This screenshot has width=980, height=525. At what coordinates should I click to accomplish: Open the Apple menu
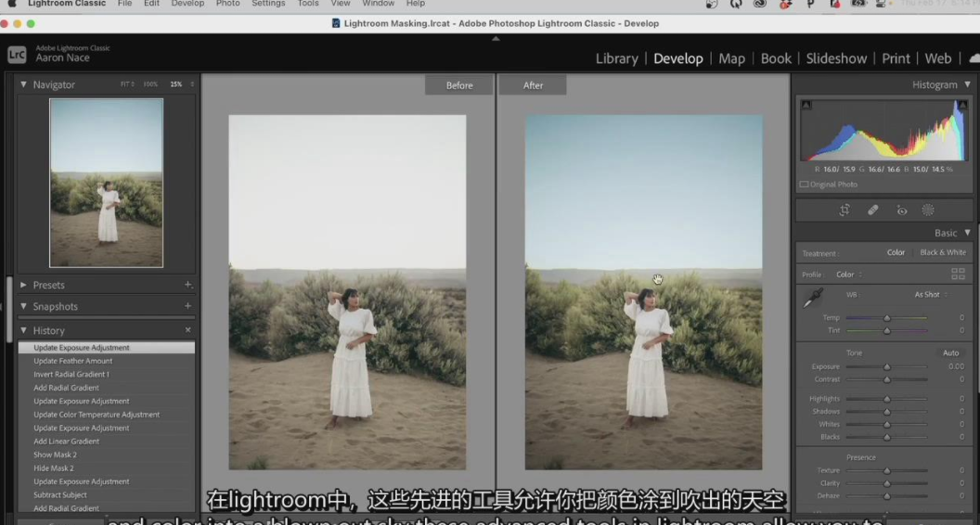pos(11,4)
